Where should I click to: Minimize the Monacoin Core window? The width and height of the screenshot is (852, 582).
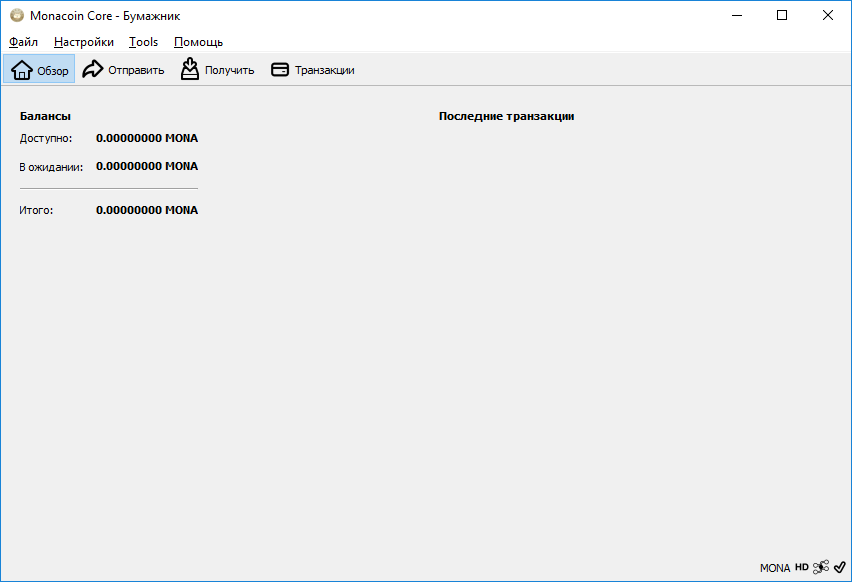tap(737, 15)
